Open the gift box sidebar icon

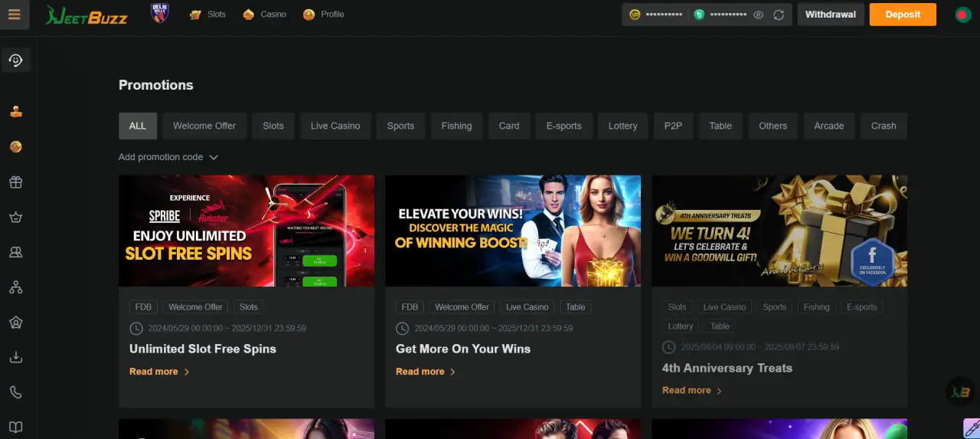(x=15, y=182)
